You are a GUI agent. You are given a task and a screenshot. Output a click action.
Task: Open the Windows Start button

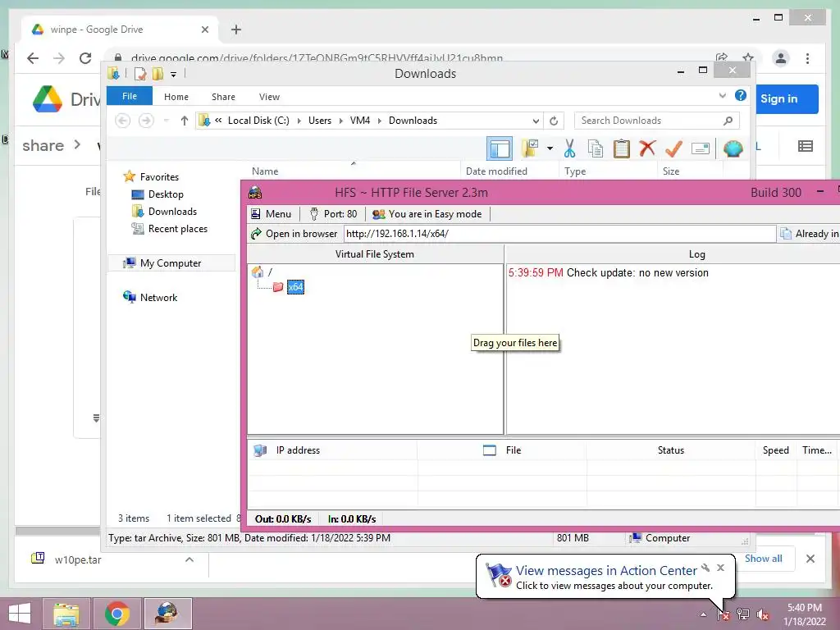(x=20, y=614)
